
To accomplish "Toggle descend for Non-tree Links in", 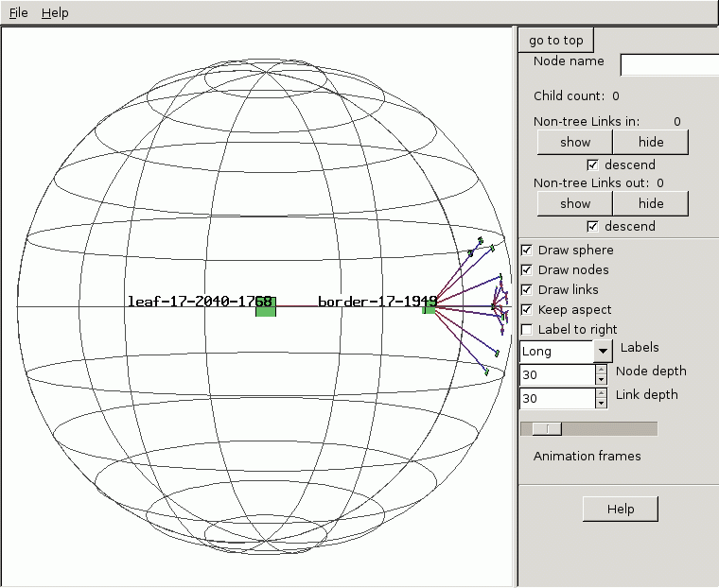I will (x=592, y=164).
